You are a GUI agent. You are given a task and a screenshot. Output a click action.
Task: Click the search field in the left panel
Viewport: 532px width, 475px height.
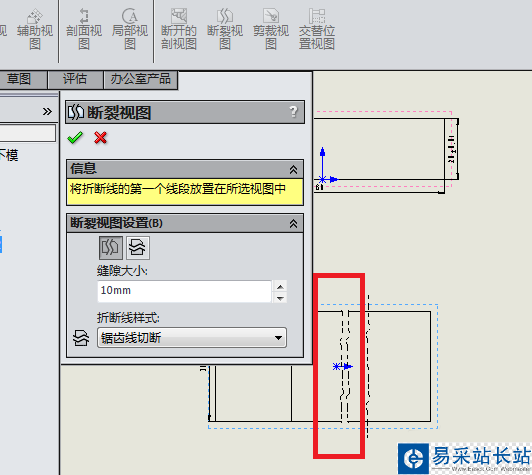tap(27, 133)
